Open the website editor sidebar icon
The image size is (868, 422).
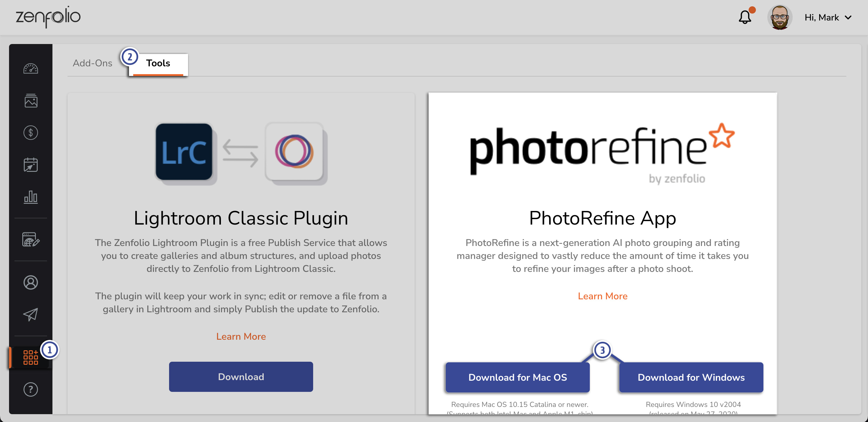(31, 240)
